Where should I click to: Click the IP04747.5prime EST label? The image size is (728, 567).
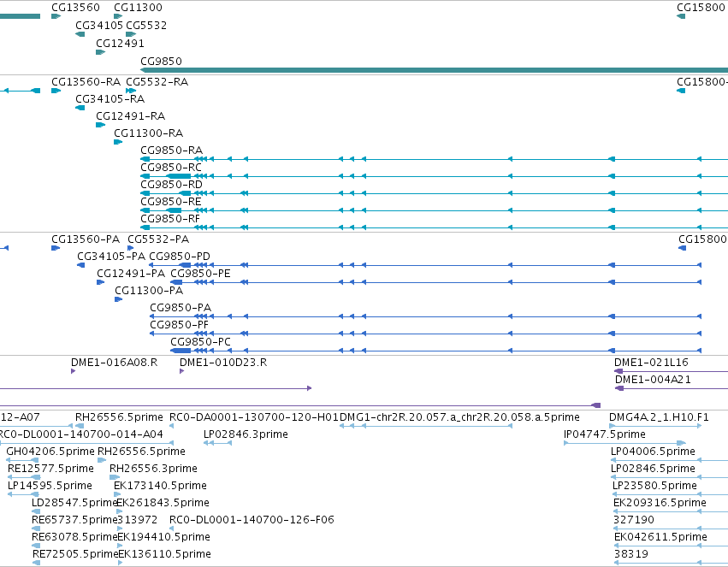click(605, 434)
